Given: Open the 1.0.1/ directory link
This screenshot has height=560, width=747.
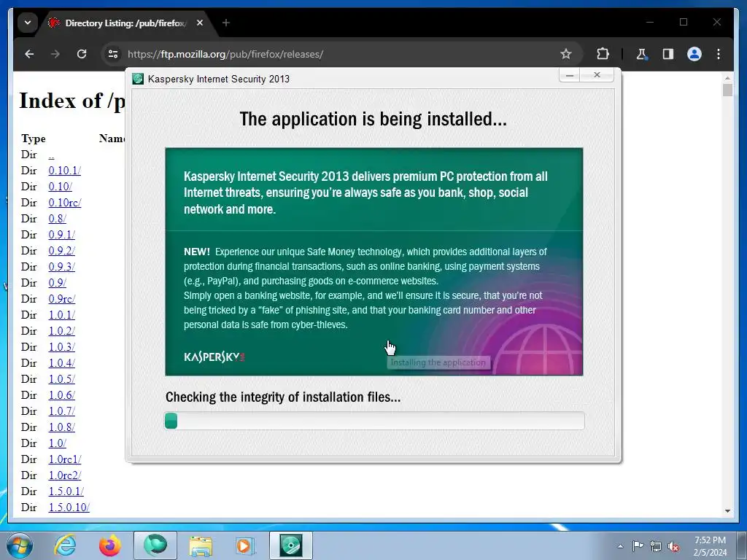Looking at the screenshot, I should point(62,315).
